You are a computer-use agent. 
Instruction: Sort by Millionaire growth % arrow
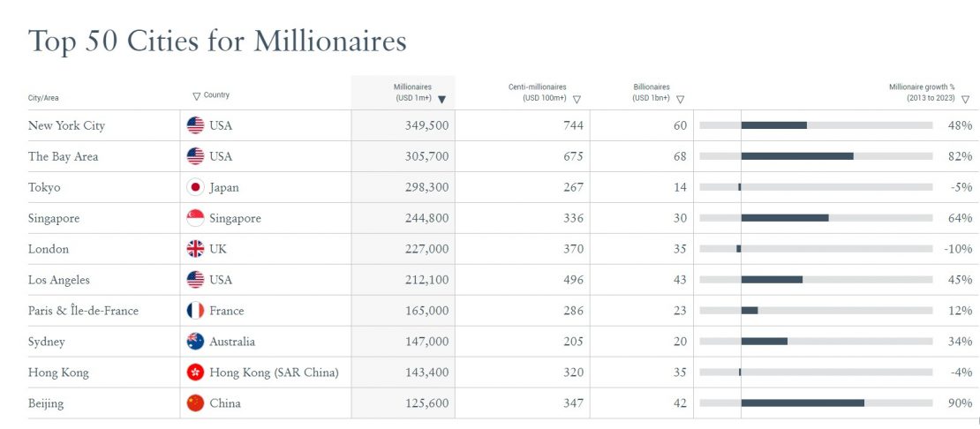(x=965, y=100)
